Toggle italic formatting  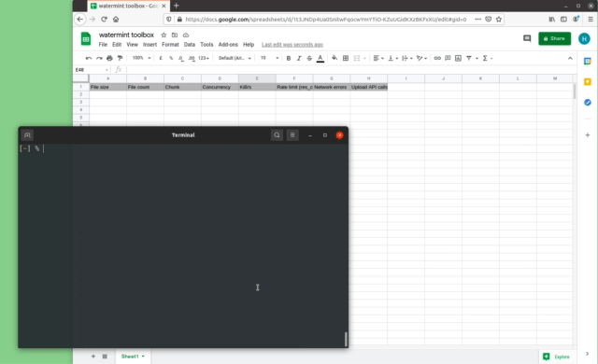(x=299, y=58)
